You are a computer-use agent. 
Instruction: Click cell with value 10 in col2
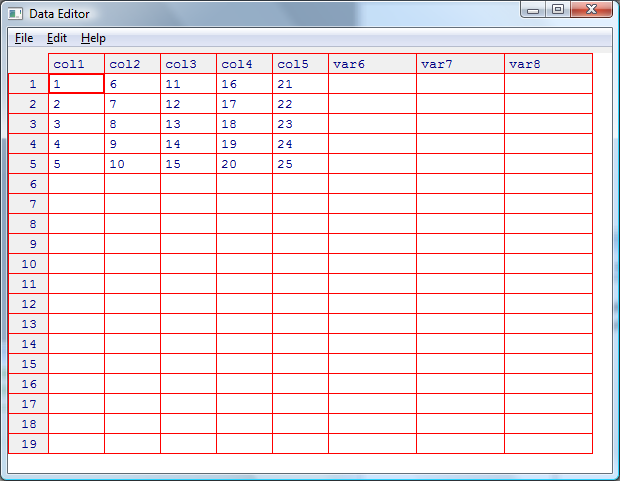(x=132, y=163)
